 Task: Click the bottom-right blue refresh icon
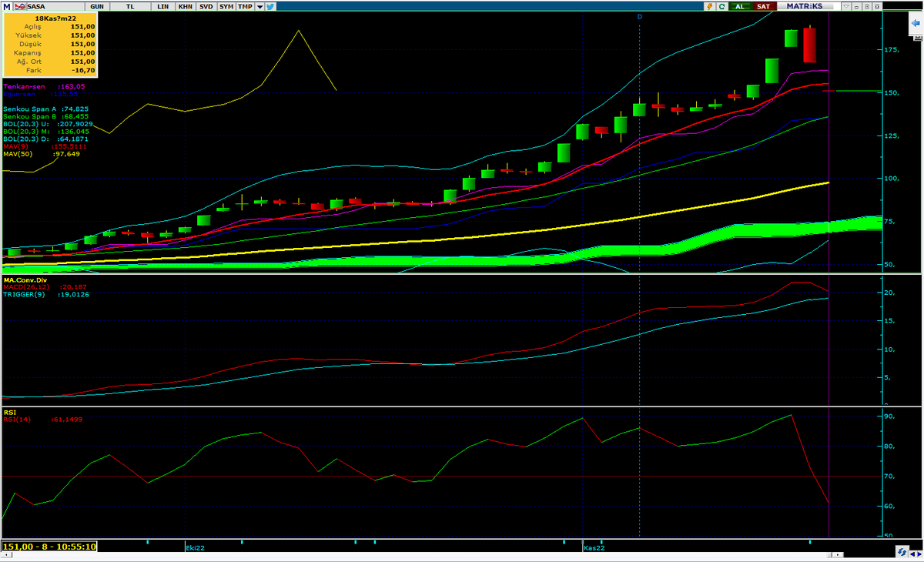pos(902,552)
